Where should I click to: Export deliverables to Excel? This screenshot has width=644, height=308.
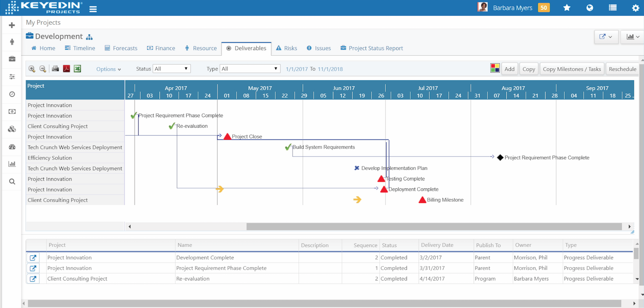77,69
